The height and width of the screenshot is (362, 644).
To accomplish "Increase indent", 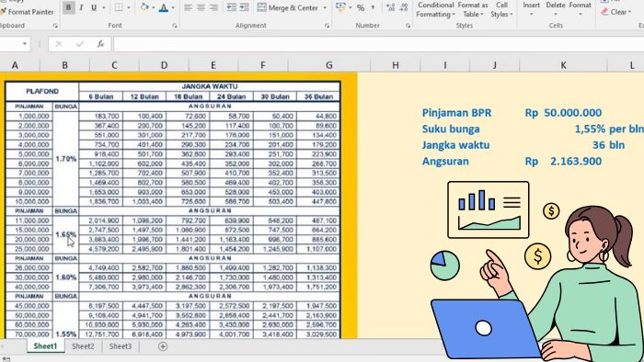I will click(245, 7).
